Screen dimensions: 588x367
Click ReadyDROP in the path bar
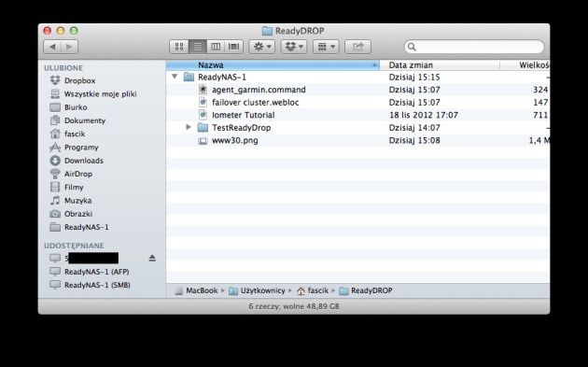(x=366, y=290)
